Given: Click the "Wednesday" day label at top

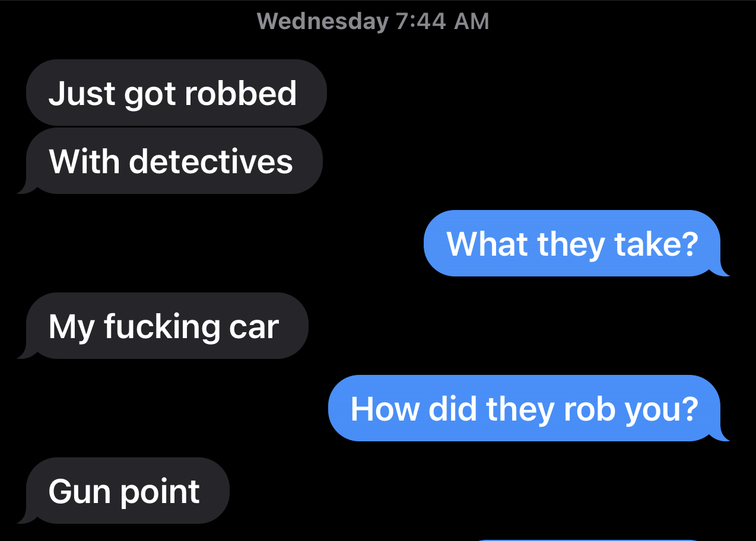Looking at the screenshot, I should [323, 21].
